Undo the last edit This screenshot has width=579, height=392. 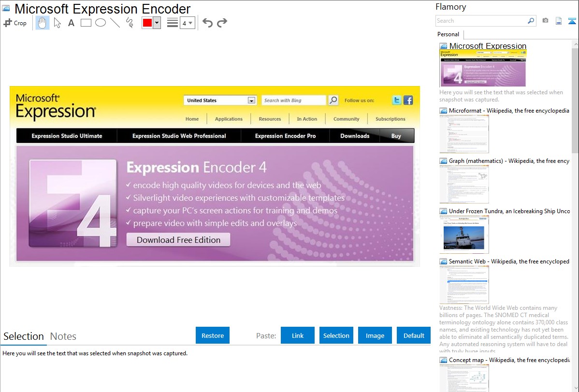207,23
